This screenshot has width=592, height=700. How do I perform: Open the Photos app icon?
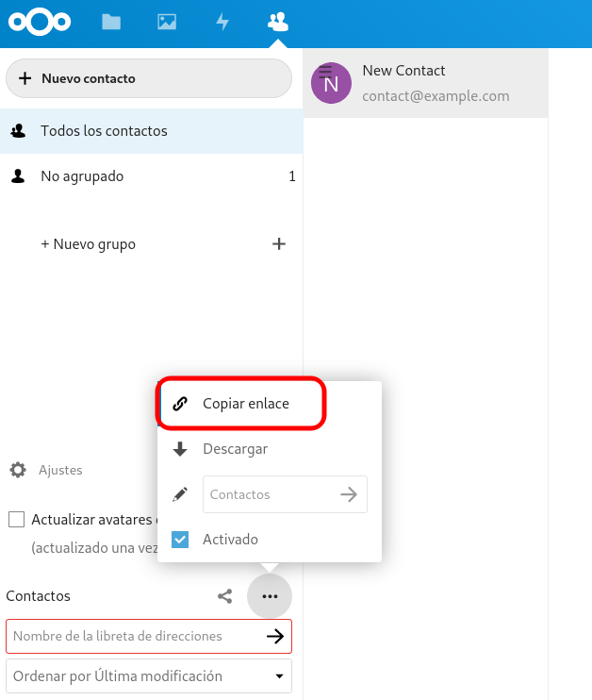(x=167, y=22)
